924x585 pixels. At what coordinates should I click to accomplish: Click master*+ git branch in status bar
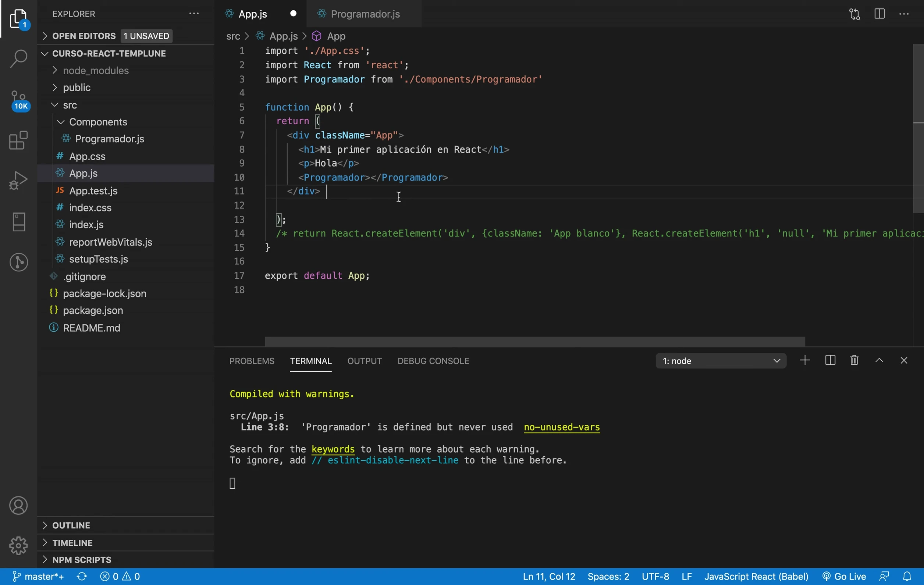point(38,577)
